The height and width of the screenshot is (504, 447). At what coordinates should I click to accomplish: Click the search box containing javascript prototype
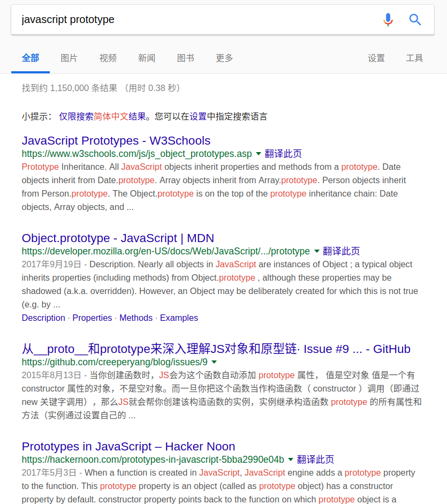(222, 20)
